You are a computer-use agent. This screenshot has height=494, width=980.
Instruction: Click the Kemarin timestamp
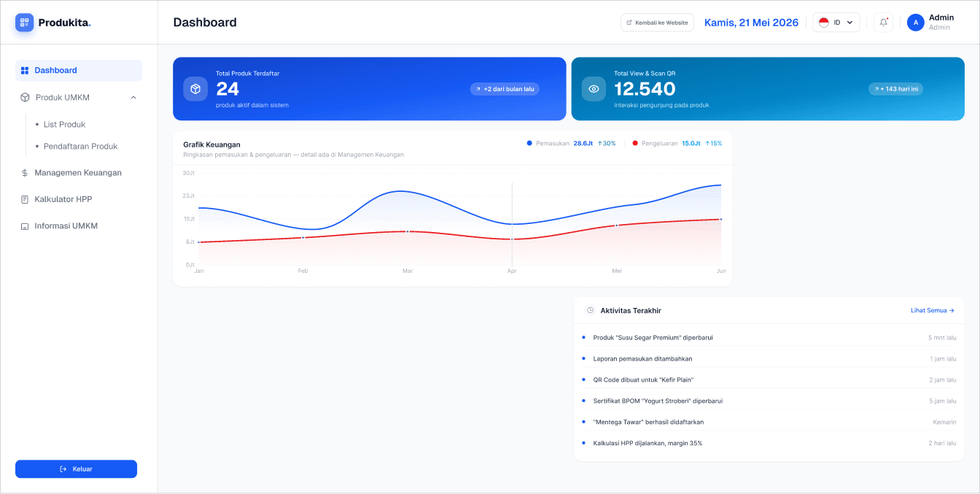944,422
